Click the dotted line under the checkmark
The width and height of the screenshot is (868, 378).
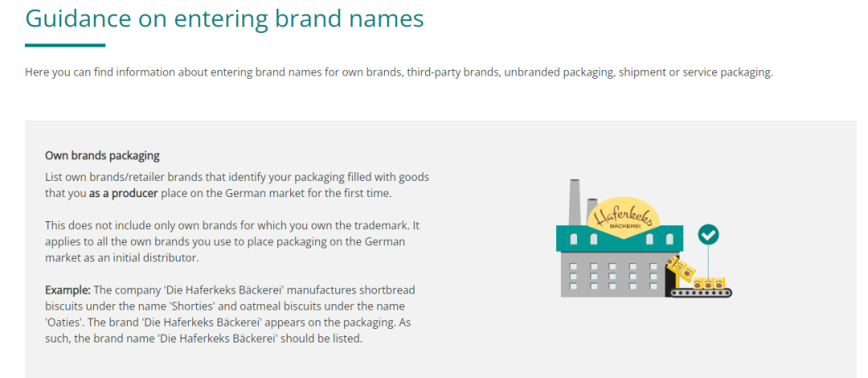click(x=708, y=260)
